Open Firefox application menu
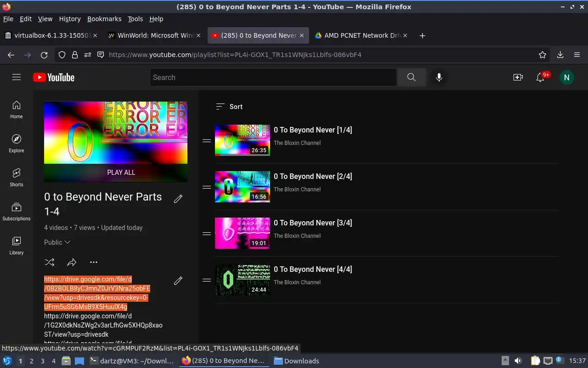The height and width of the screenshot is (368, 588). click(577, 55)
